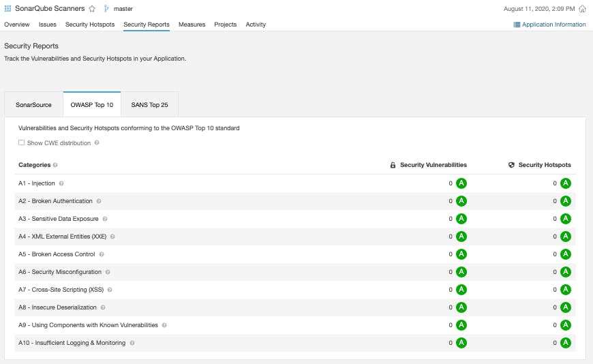Image resolution: width=593 pixels, height=364 pixels.
Task: Click the help icon for A8 - Insecure Deserialization
Action: 103,307
